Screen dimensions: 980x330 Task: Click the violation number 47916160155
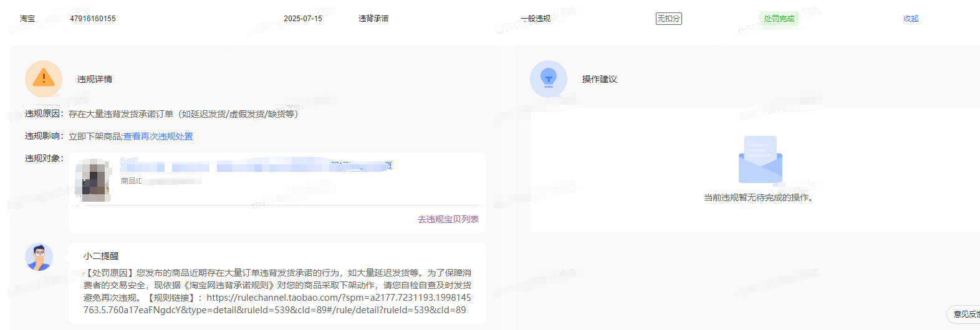point(93,19)
